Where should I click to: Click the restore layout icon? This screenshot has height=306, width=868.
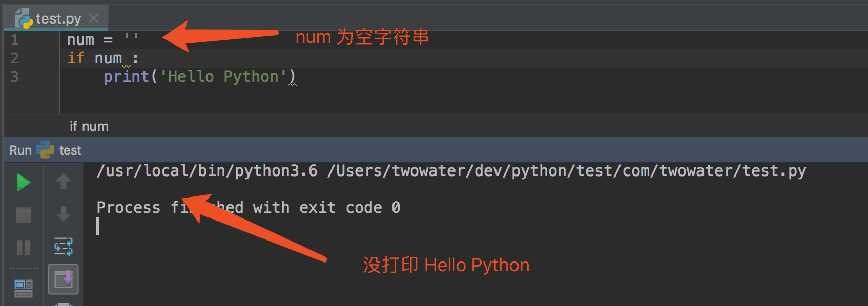24,288
